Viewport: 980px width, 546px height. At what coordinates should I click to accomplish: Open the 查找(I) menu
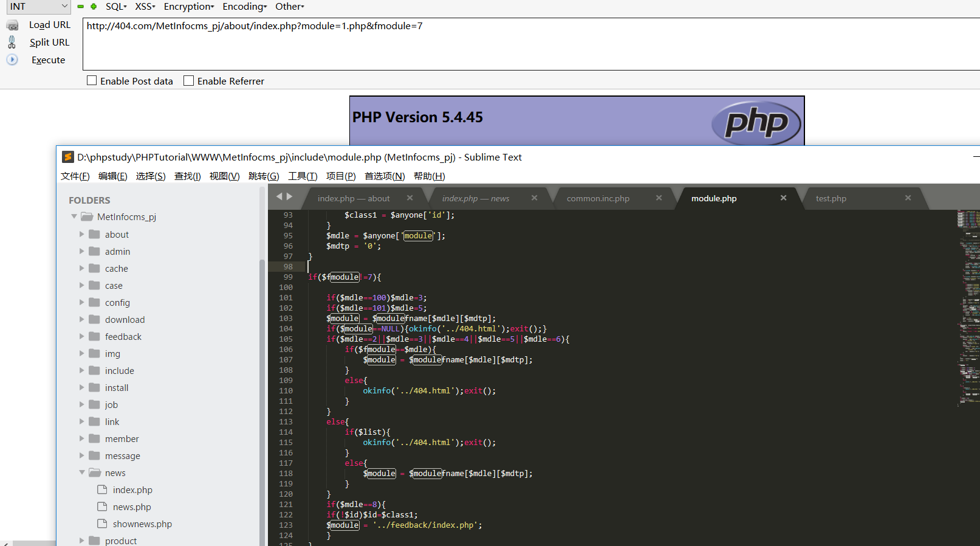click(x=188, y=176)
